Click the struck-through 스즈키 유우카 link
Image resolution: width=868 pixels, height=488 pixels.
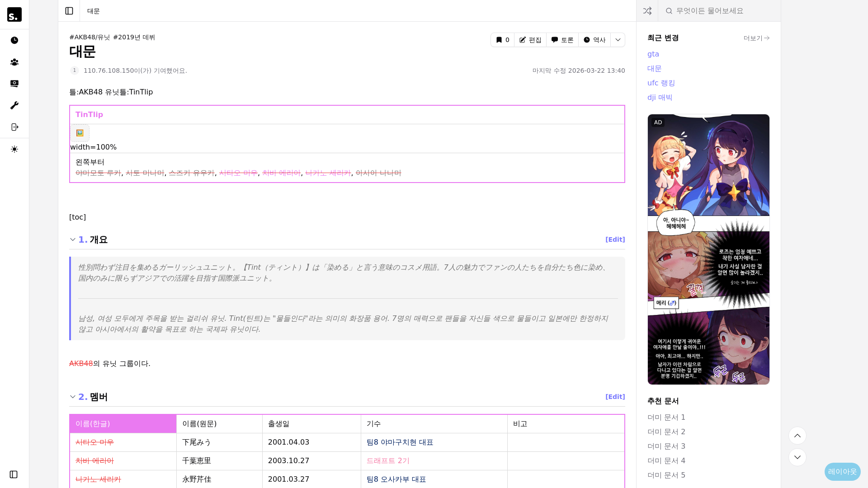pos(192,173)
